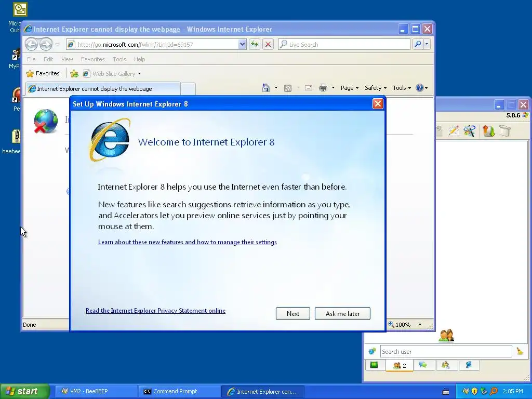Open the command bar Tools dropdown
This screenshot has width=532, height=399.
tap(402, 88)
